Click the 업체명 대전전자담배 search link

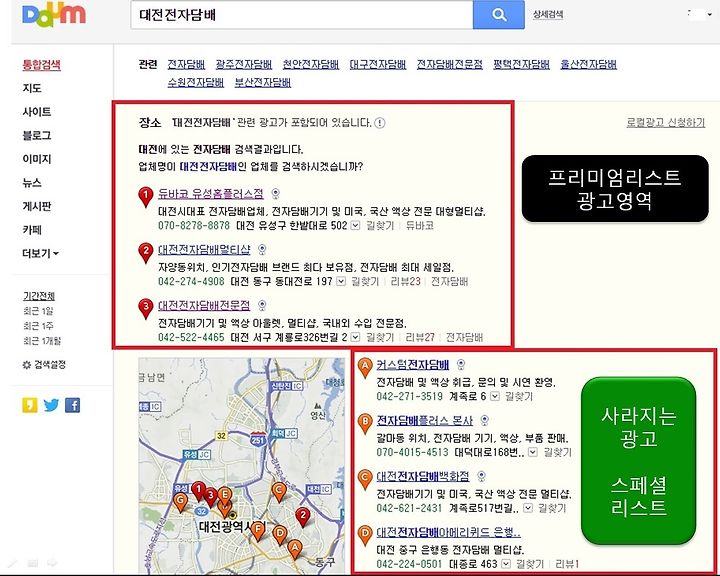pyautogui.click(x=208, y=166)
